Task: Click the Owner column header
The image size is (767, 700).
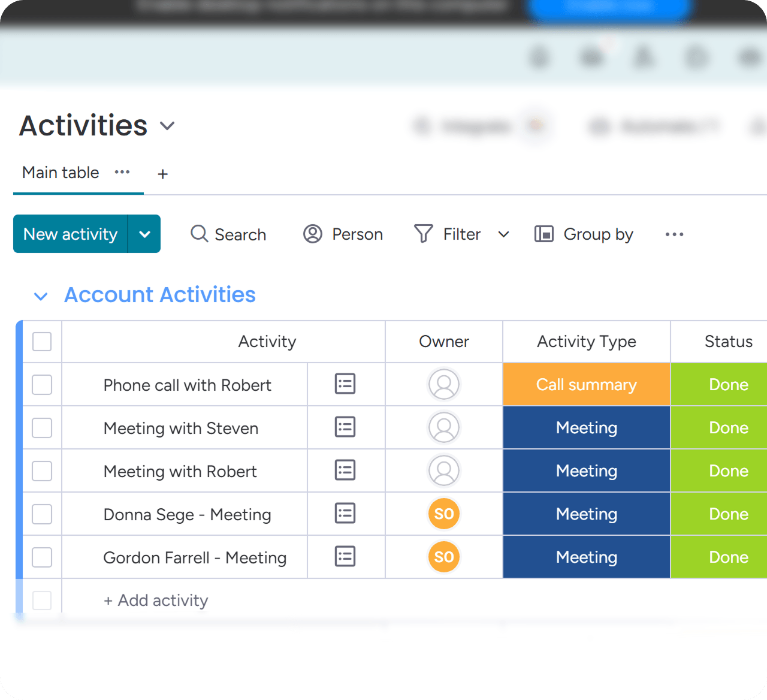Action: (444, 342)
